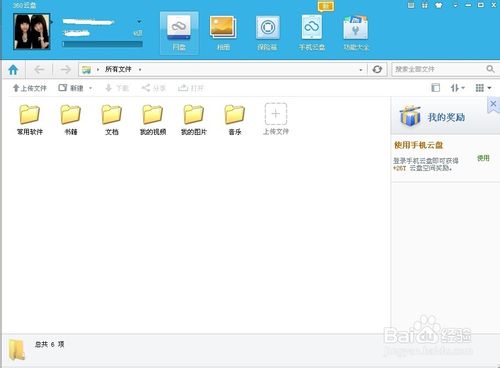Select the 我的图片 folder
This screenshot has width=500, height=368.
click(x=194, y=119)
